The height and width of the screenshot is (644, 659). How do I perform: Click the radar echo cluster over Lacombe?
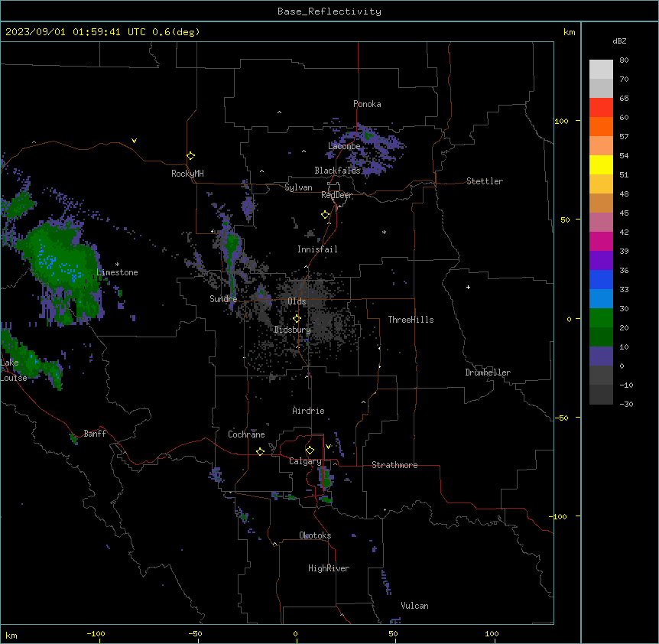click(365, 149)
